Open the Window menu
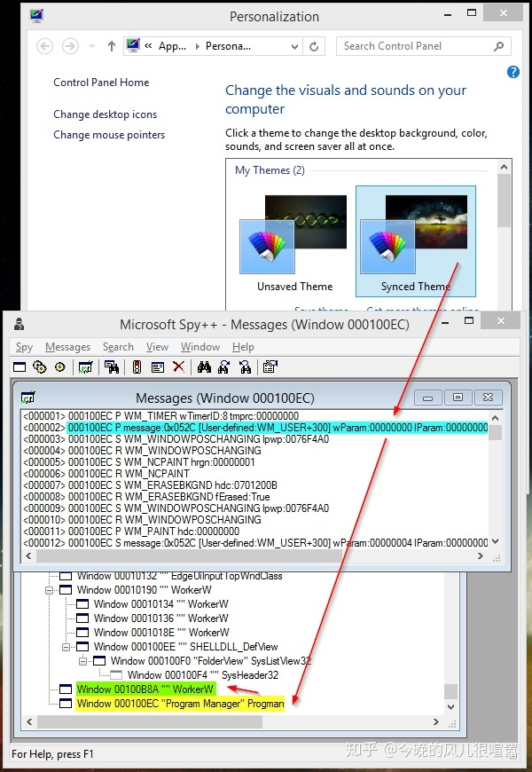The width and height of the screenshot is (532, 772). 200,347
